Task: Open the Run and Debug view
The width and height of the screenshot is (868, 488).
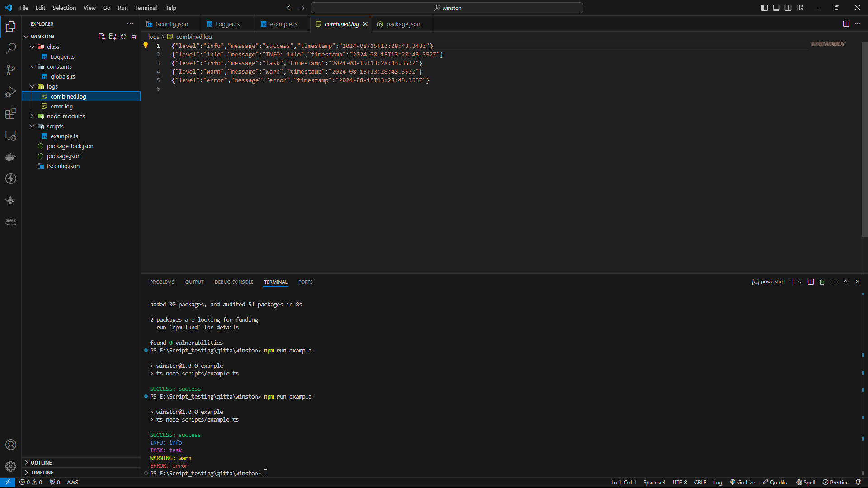Action: pyautogui.click(x=11, y=92)
